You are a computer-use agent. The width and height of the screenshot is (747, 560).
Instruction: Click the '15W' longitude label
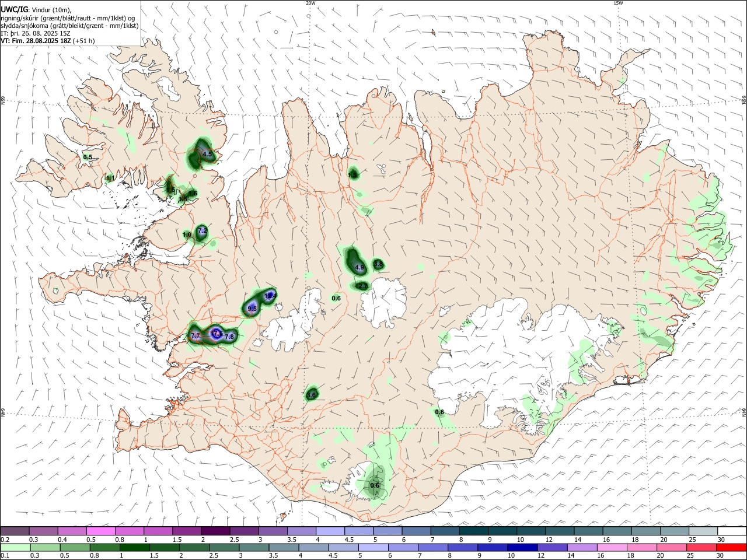point(618,3)
